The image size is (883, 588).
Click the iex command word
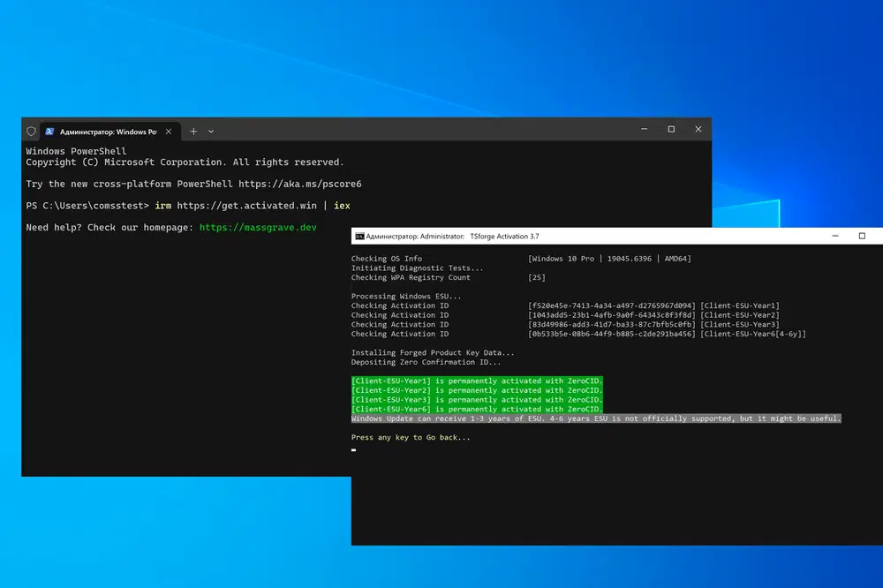point(342,206)
